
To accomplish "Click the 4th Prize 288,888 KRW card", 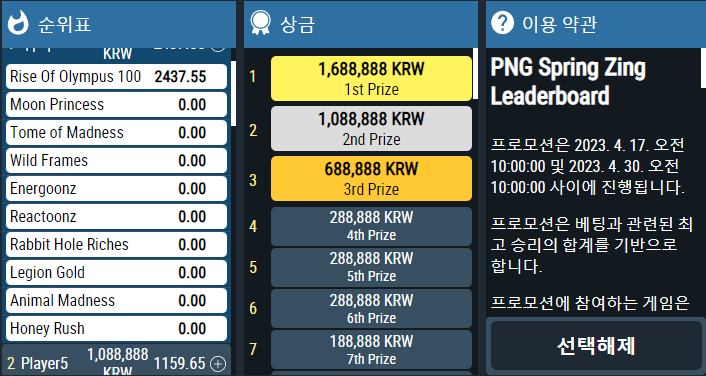I will [x=371, y=226].
